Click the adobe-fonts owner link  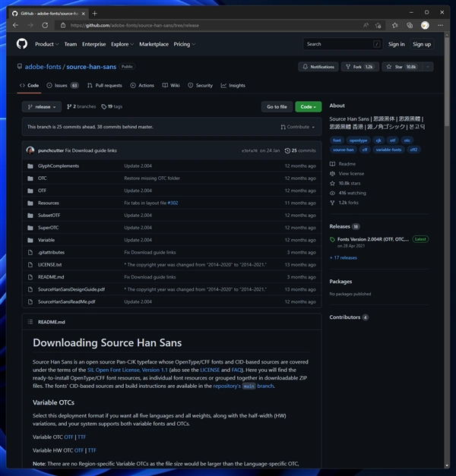(x=43, y=67)
